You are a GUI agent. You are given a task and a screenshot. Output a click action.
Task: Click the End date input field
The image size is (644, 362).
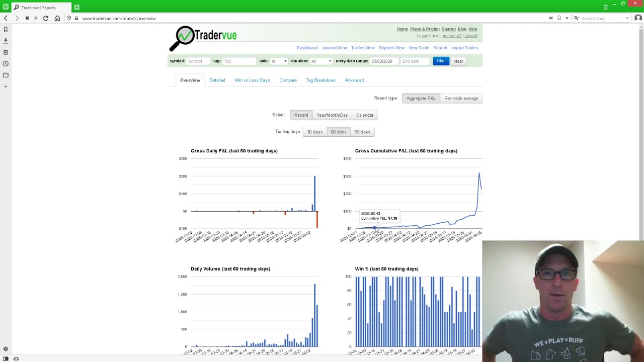coord(415,61)
